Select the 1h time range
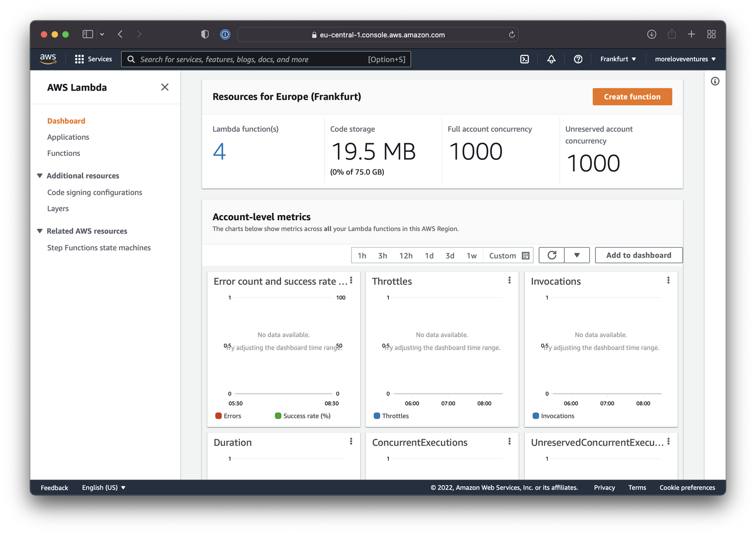This screenshot has width=756, height=535. point(362,255)
